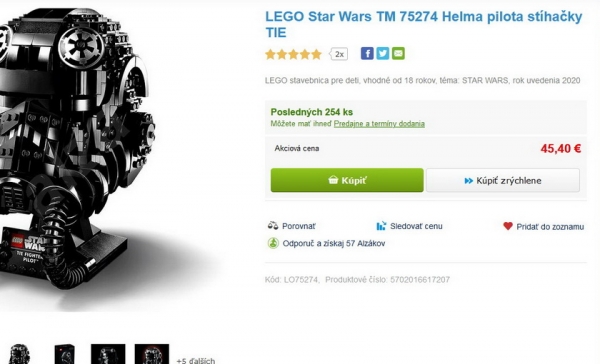Select the second box thumbnail image
600x364 pixels.
[x=64, y=354]
